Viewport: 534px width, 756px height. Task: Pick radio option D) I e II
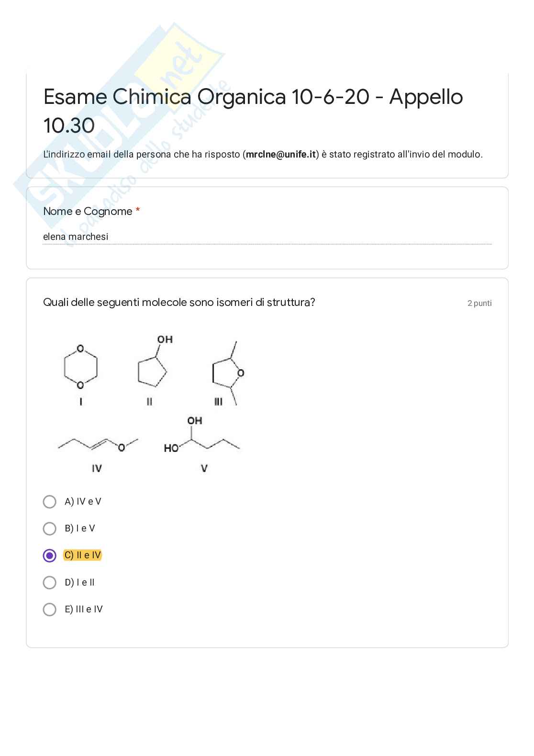pos(50,583)
